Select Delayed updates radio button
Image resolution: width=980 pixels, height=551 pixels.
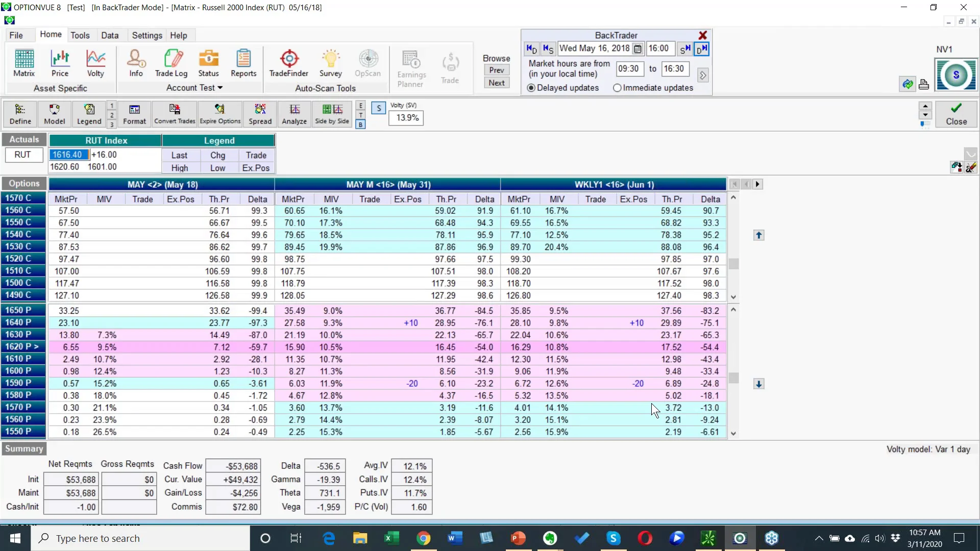point(531,88)
